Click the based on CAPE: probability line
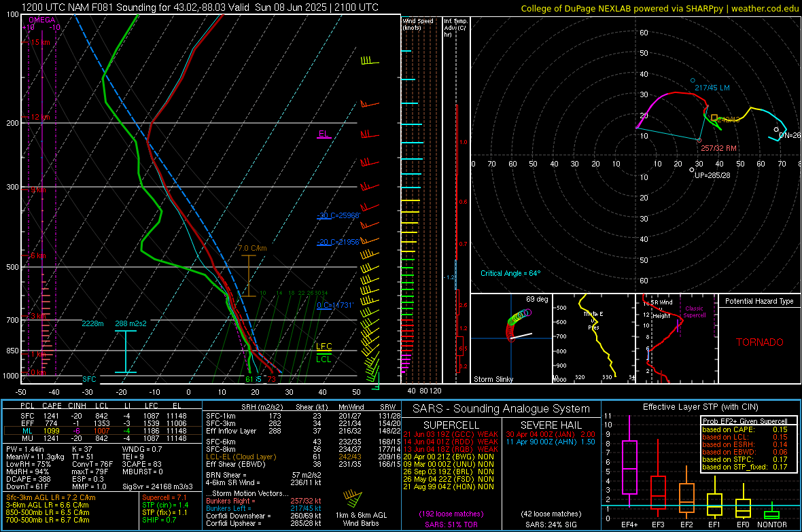Screen dimensions: 802x532 (x=744, y=430)
